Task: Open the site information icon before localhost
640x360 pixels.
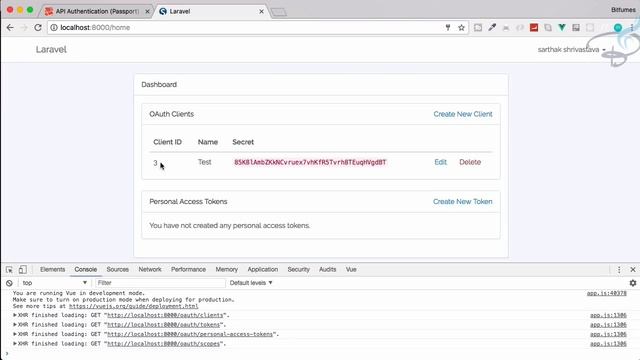Action: pos(54,27)
